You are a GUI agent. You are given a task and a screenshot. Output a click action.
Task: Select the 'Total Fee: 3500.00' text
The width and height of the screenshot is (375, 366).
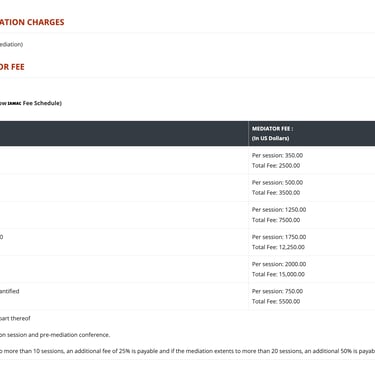coord(276,193)
